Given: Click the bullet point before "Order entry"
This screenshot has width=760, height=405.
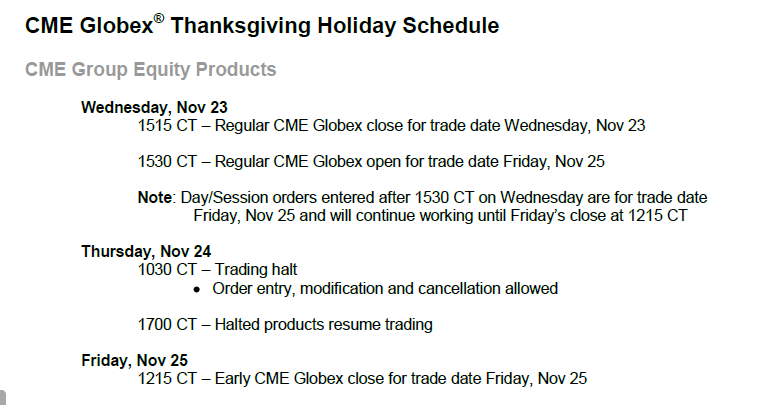Looking at the screenshot, I should tap(196, 290).
